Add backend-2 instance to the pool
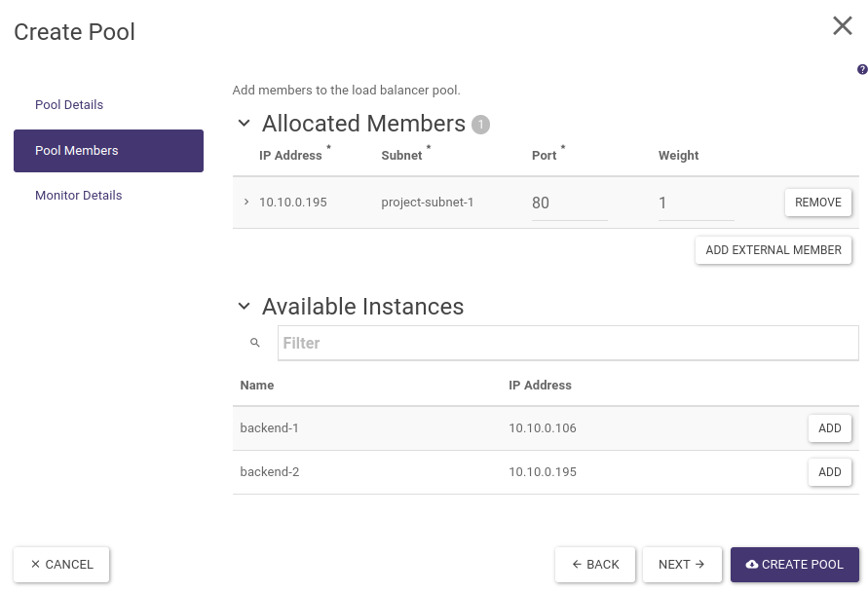 [829, 472]
